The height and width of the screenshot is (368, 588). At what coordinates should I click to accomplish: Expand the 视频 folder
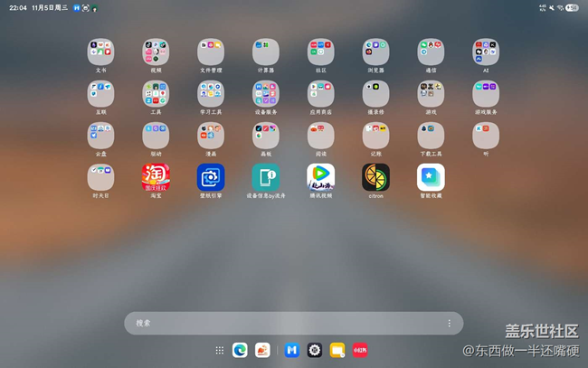(x=156, y=52)
